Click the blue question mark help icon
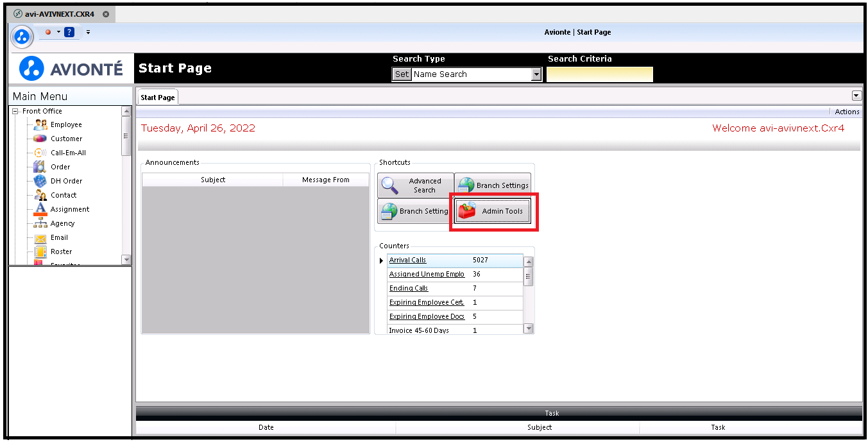The image size is (868, 442). [x=69, y=32]
